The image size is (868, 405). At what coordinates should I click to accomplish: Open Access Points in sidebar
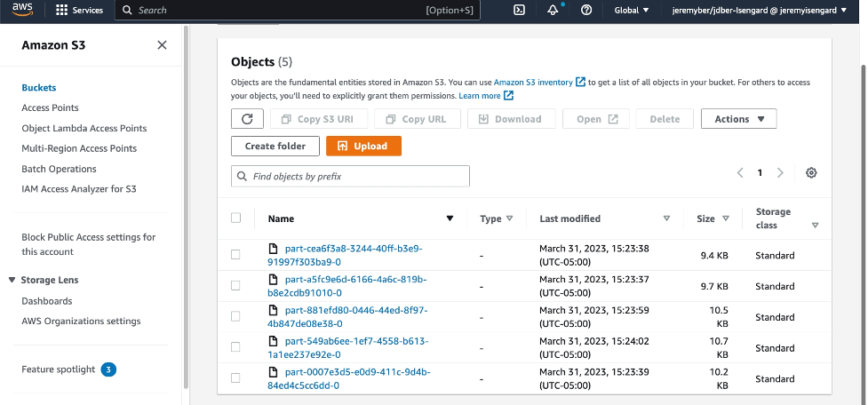50,107
